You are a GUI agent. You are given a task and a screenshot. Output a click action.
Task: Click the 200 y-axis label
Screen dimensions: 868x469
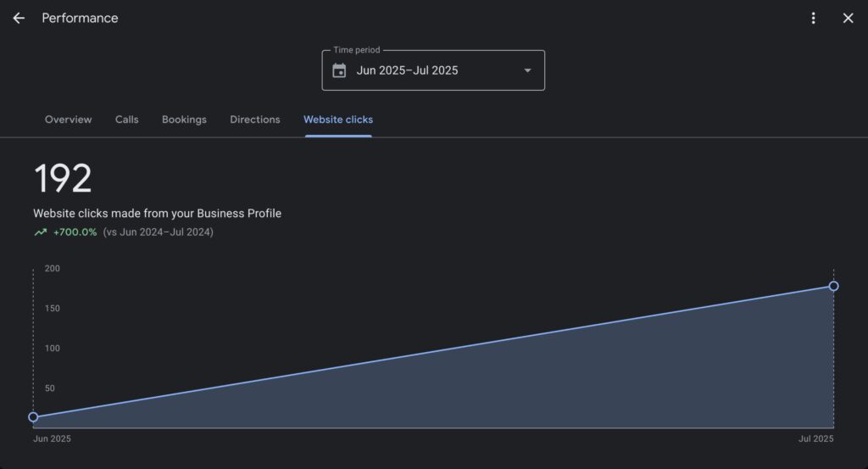click(52, 269)
